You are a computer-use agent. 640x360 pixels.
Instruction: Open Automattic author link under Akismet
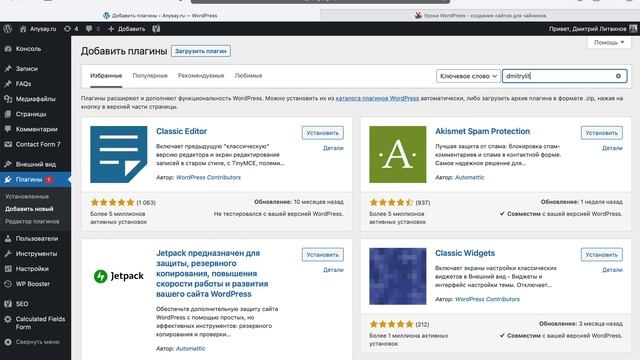click(x=469, y=178)
